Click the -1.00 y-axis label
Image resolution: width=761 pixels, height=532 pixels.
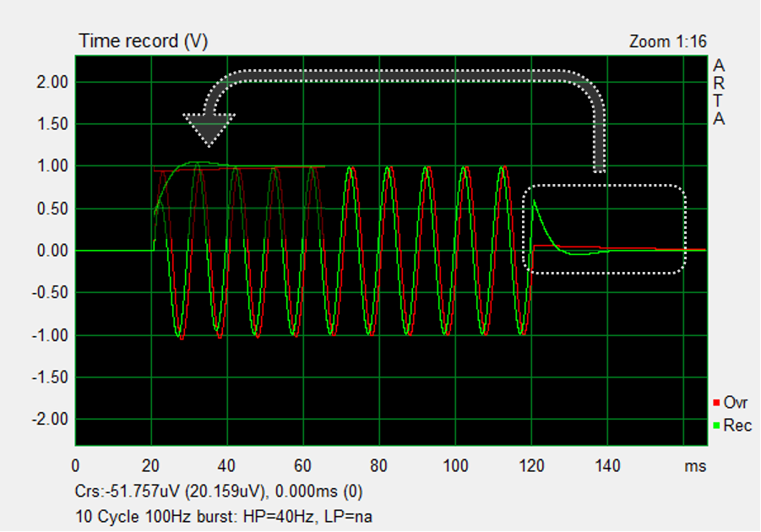click(50, 335)
